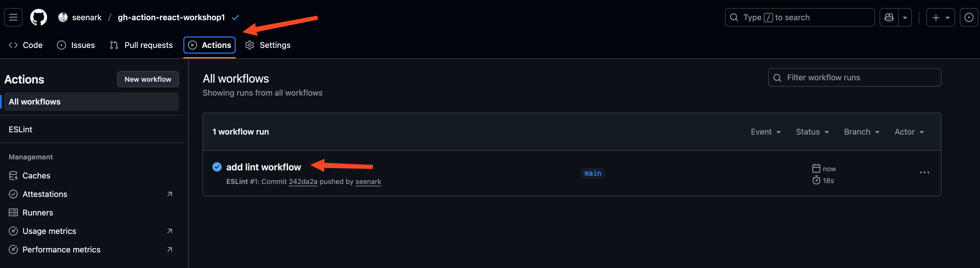Click the GitHub logo icon

click(x=38, y=18)
